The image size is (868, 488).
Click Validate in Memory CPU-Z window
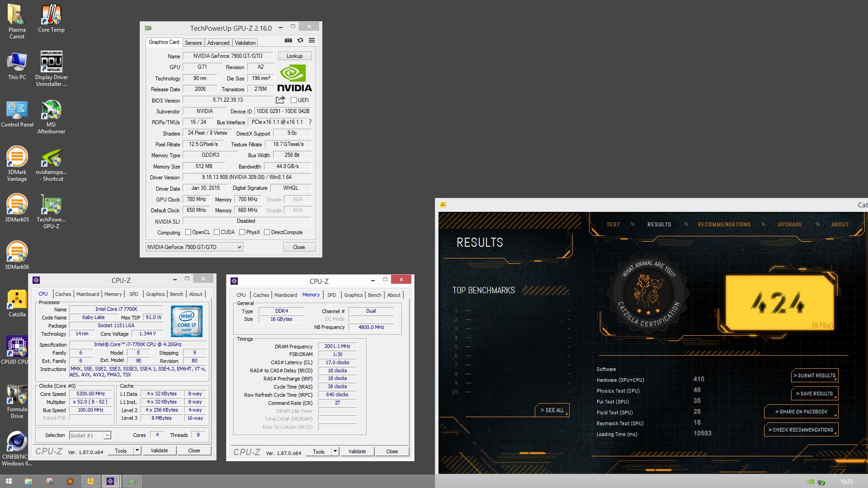(357, 451)
